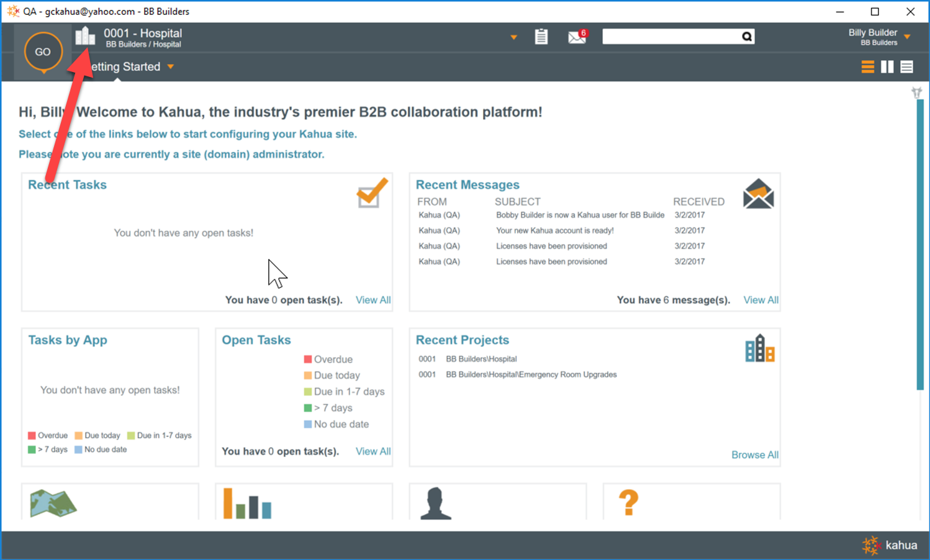Click the map icon tile
This screenshot has width=930, height=560.
53,503
